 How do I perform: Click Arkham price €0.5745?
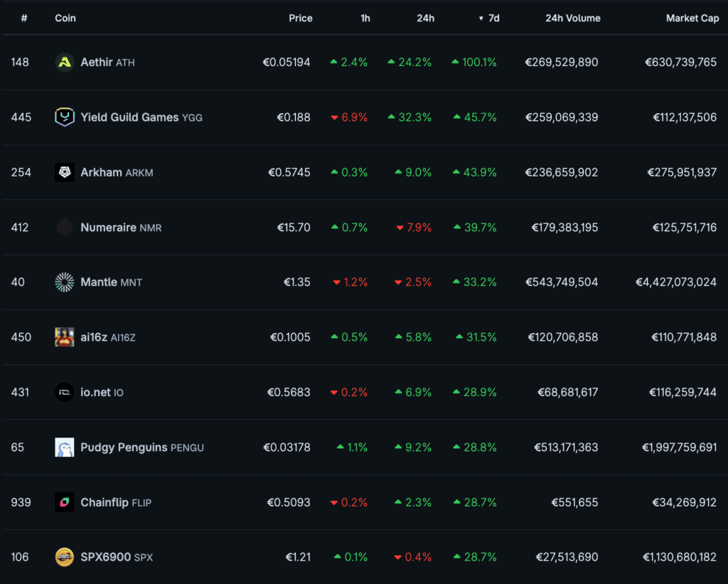pyautogui.click(x=289, y=172)
